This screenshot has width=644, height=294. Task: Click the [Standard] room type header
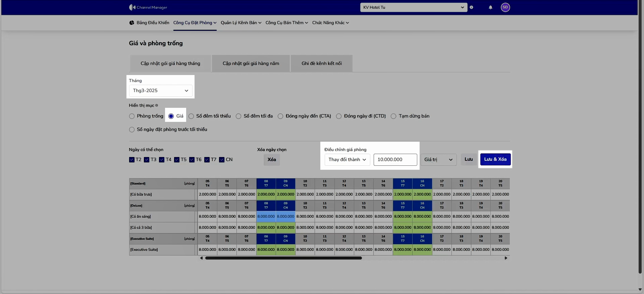[138, 184]
